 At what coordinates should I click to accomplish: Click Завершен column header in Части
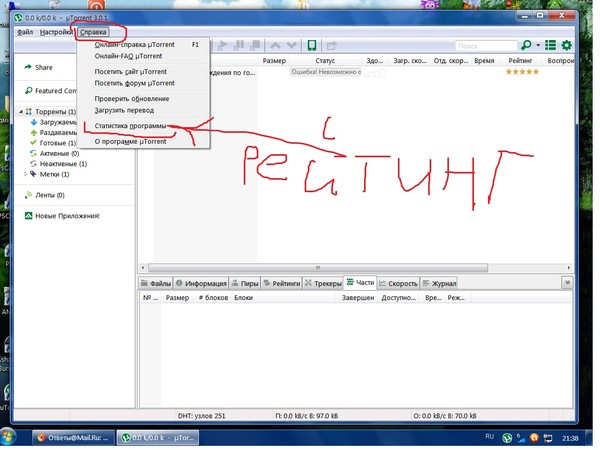[358, 298]
